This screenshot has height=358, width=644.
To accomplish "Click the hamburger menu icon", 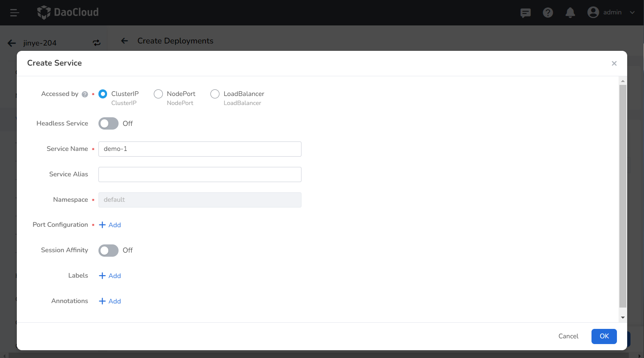I will point(15,13).
